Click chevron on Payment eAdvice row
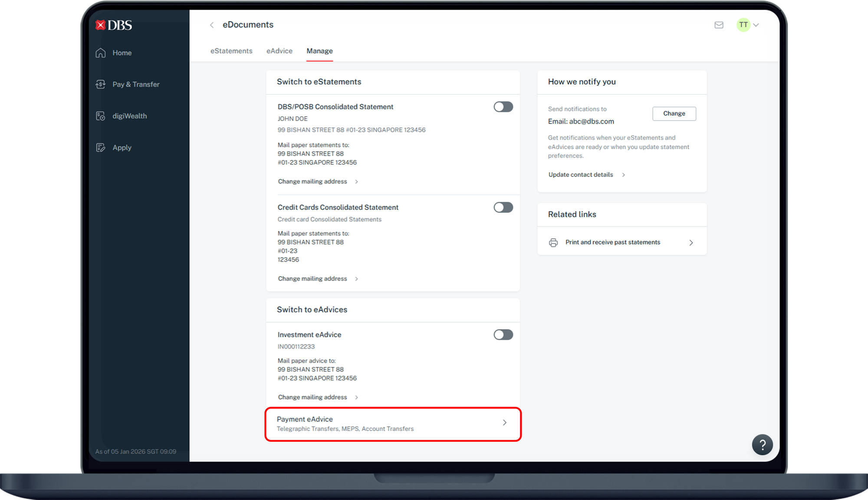The width and height of the screenshot is (868, 500). (x=505, y=423)
